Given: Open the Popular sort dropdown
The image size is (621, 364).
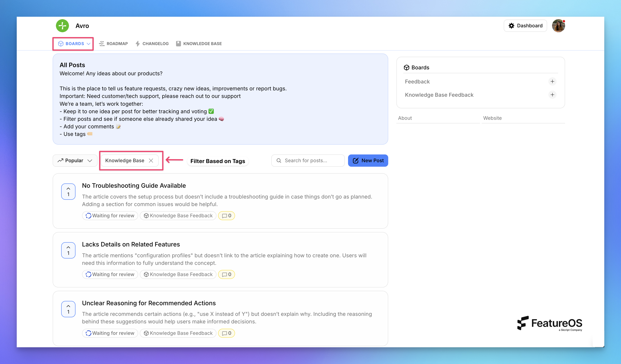Looking at the screenshot, I should (x=75, y=160).
